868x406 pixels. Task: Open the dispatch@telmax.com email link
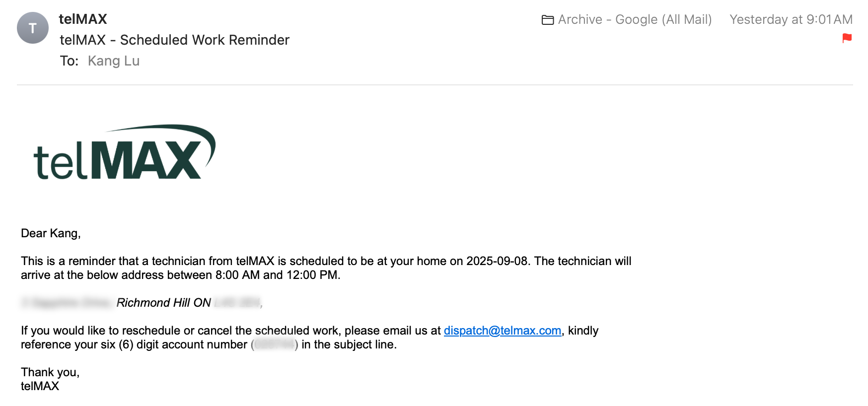503,331
